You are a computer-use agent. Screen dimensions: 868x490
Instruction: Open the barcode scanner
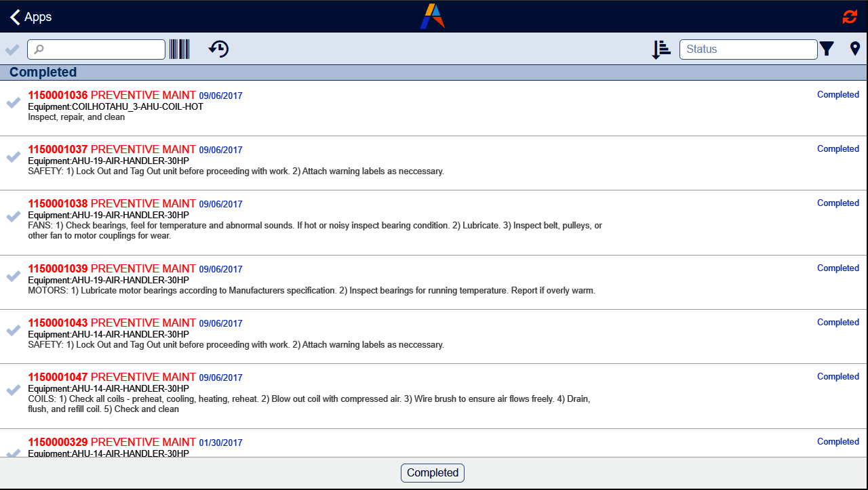179,49
